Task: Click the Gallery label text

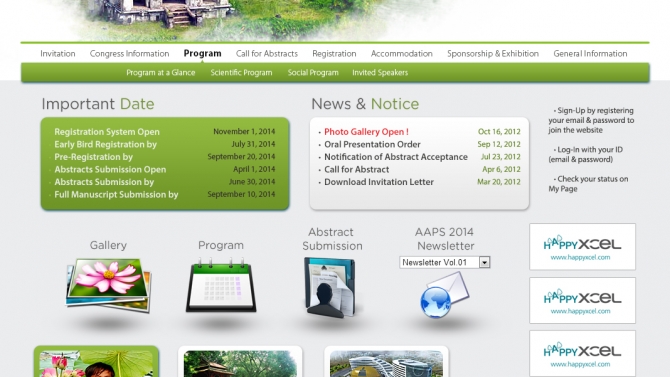Action: [108, 245]
